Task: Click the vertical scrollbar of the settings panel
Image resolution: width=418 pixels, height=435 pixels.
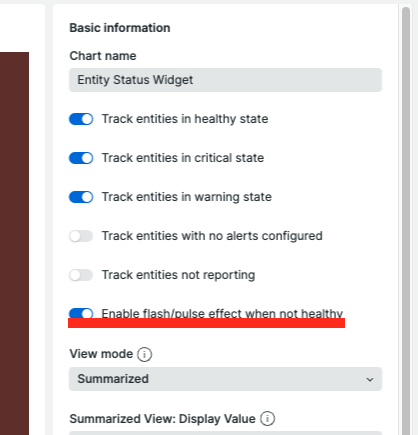Action: (x=406, y=220)
